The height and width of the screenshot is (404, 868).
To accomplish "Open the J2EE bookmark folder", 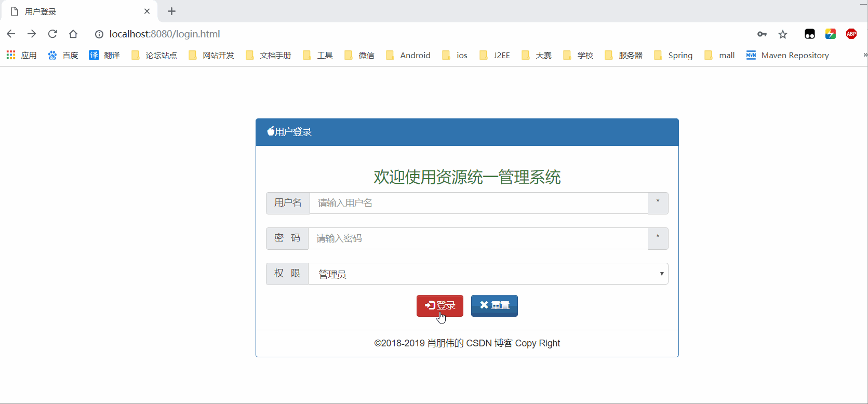I will point(495,55).
